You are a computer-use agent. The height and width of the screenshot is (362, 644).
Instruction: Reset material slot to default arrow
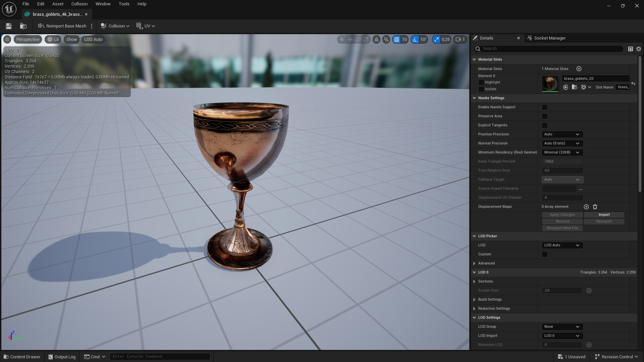[633, 83]
